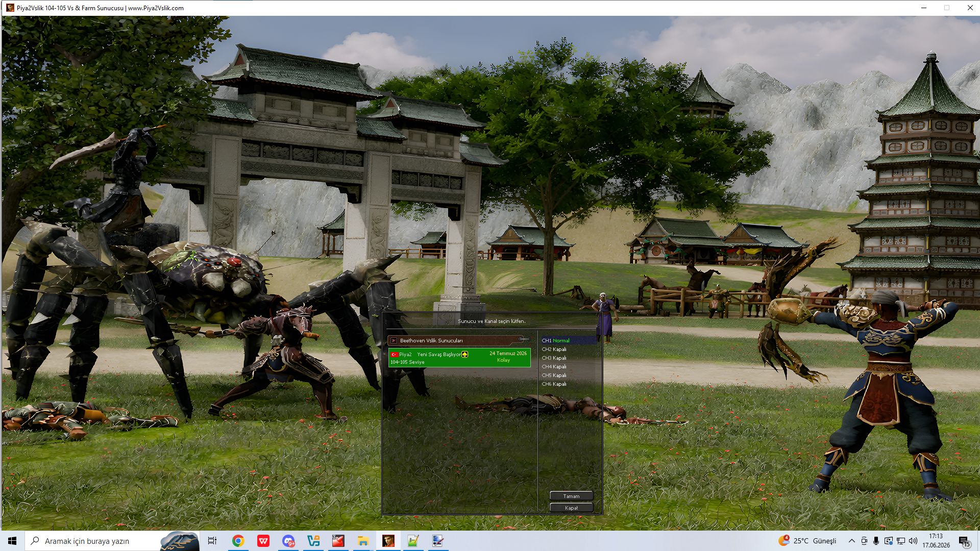980x551 pixels.
Task: Click the microphone tray icon
Action: pos(876,541)
